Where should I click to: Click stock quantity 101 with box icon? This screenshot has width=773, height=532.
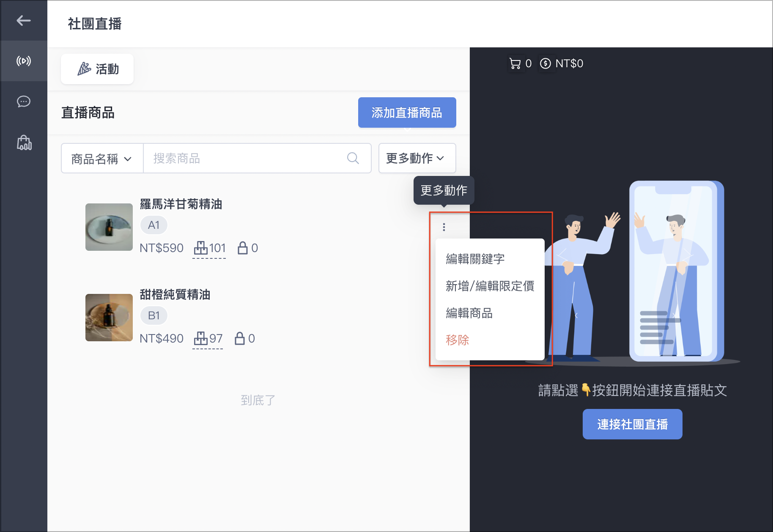209,248
